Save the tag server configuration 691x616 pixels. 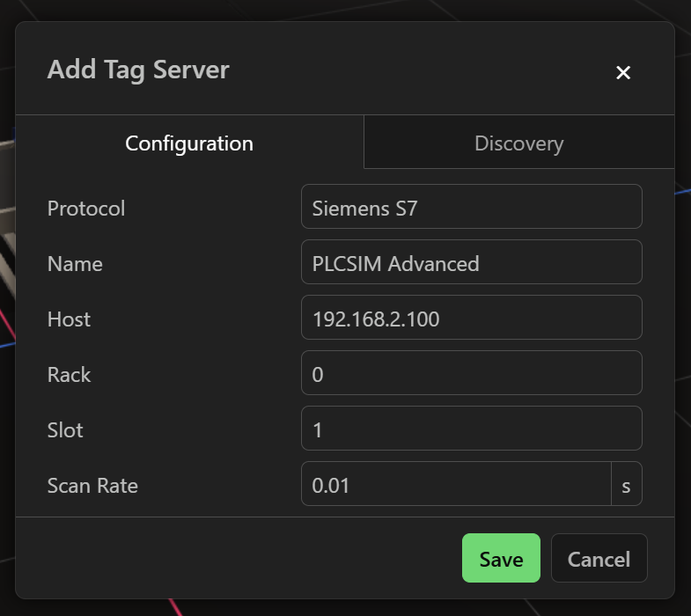click(x=501, y=558)
